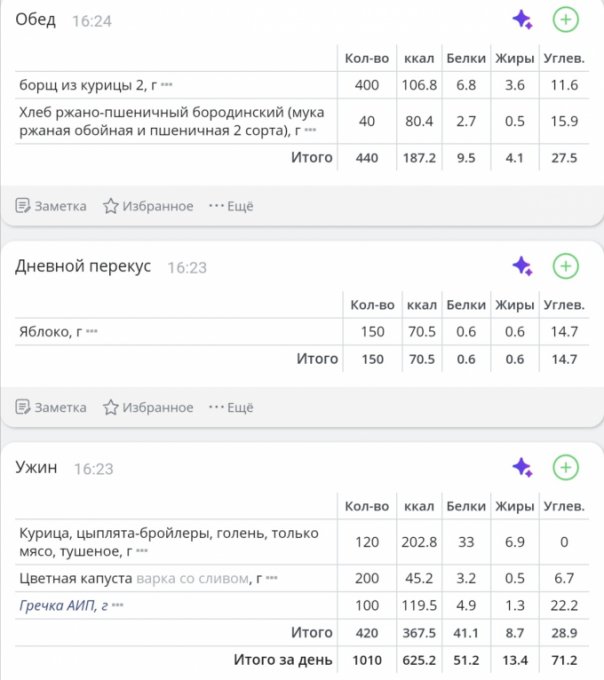Add food to Дневной перекус with plus icon
Image resolution: width=604 pixels, height=680 pixels.
(565, 266)
